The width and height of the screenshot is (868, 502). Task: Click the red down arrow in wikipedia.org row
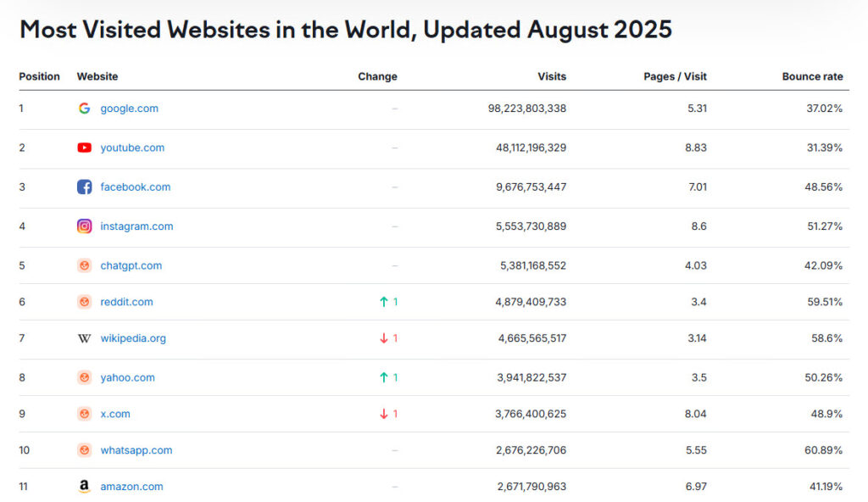click(x=384, y=338)
